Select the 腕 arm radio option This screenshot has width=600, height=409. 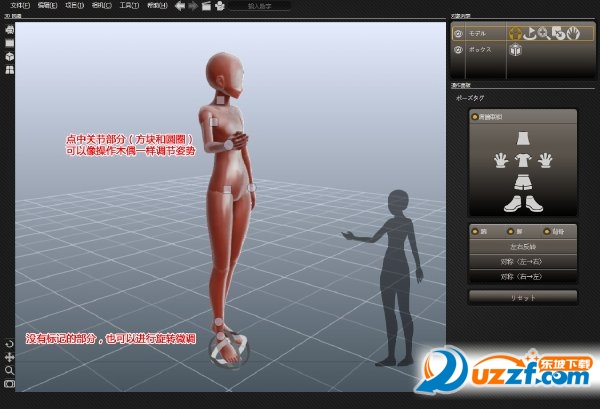tap(475, 231)
